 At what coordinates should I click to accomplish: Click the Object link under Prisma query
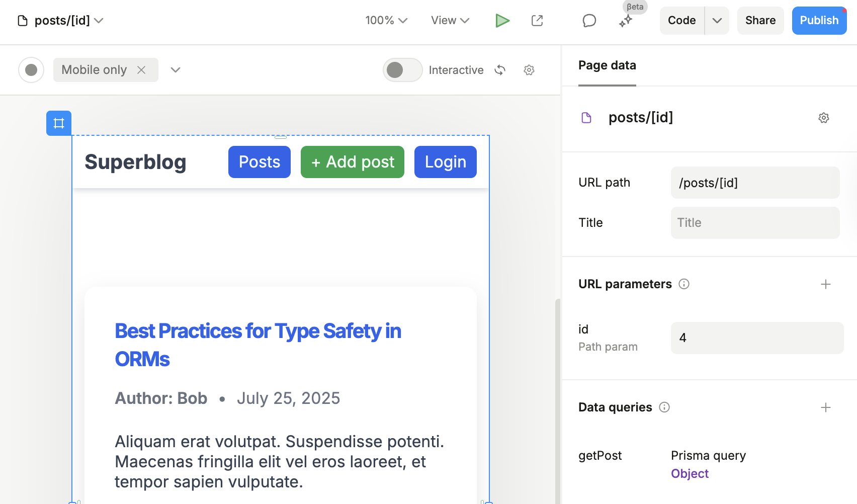690,474
